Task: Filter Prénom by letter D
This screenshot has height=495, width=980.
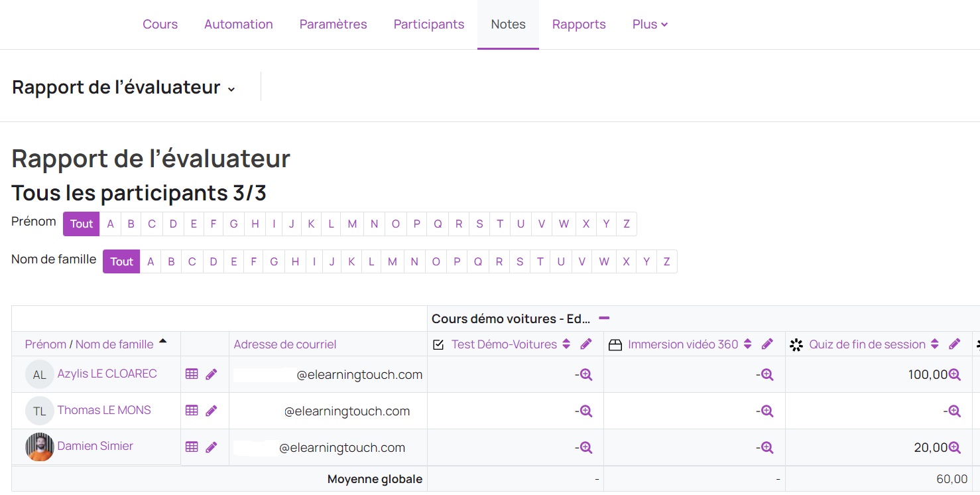Action: [173, 224]
